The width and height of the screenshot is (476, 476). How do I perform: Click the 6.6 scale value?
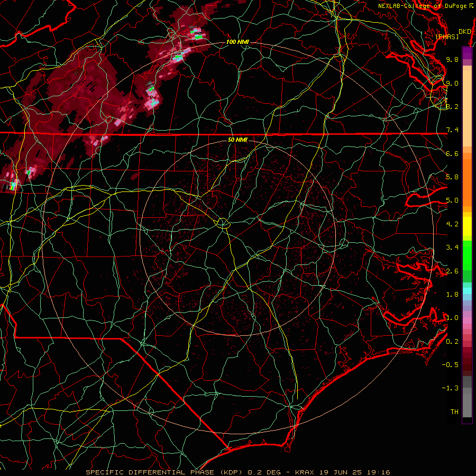pyautogui.click(x=452, y=153)
